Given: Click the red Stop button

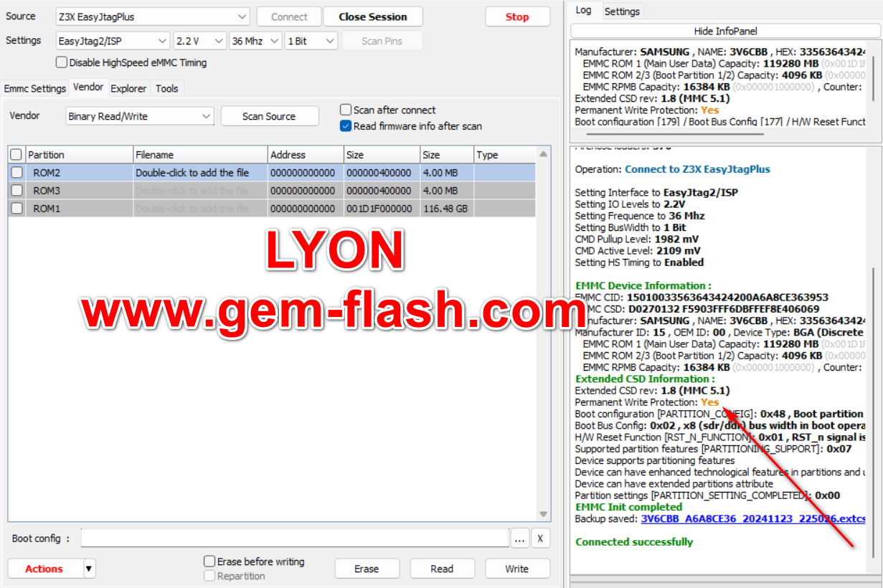Looking at the screenshot, I should point(516,16).
